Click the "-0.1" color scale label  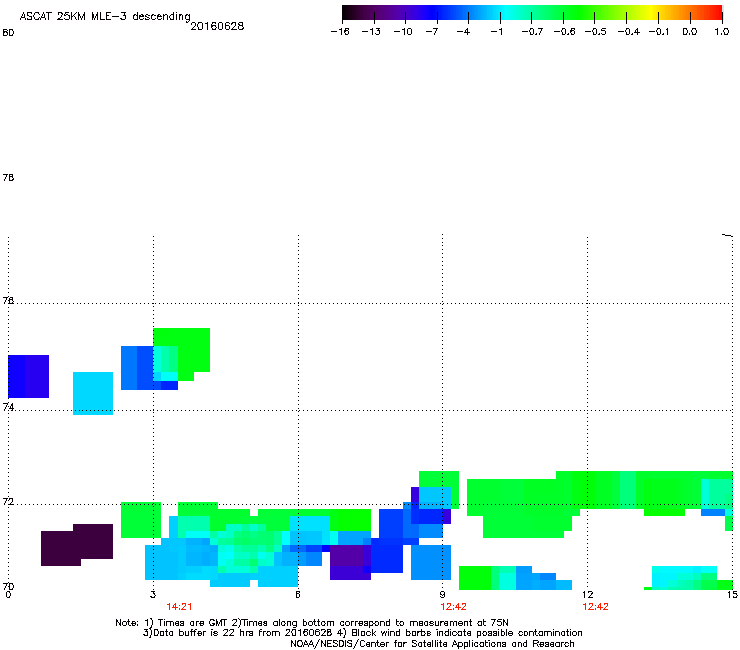coord(658,32)
